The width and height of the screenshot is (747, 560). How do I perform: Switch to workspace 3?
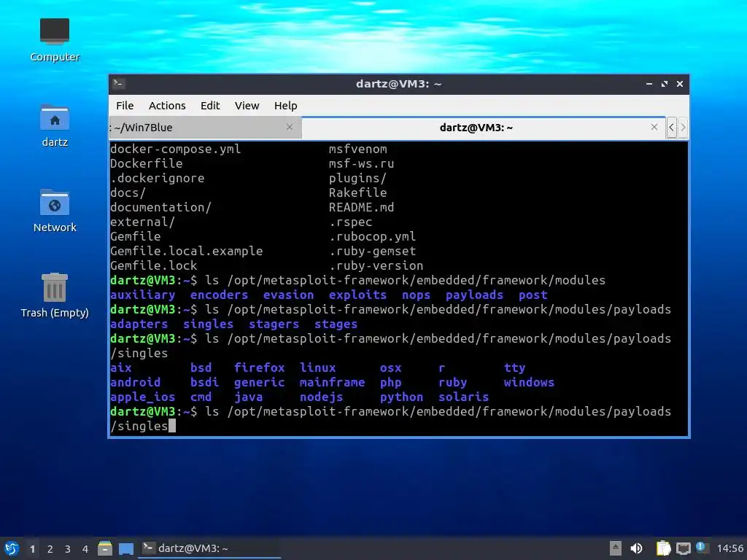68,549
